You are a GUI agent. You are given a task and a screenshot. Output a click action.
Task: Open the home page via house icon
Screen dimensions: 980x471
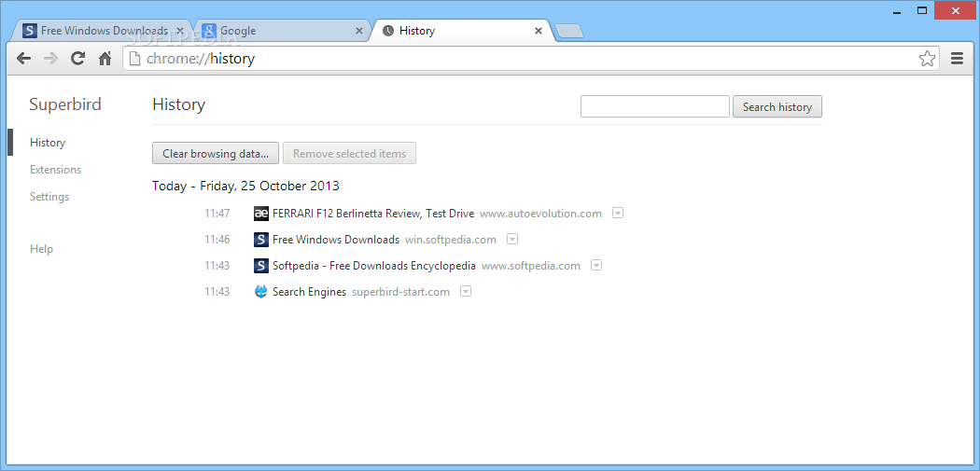click(x=105, y=59)
